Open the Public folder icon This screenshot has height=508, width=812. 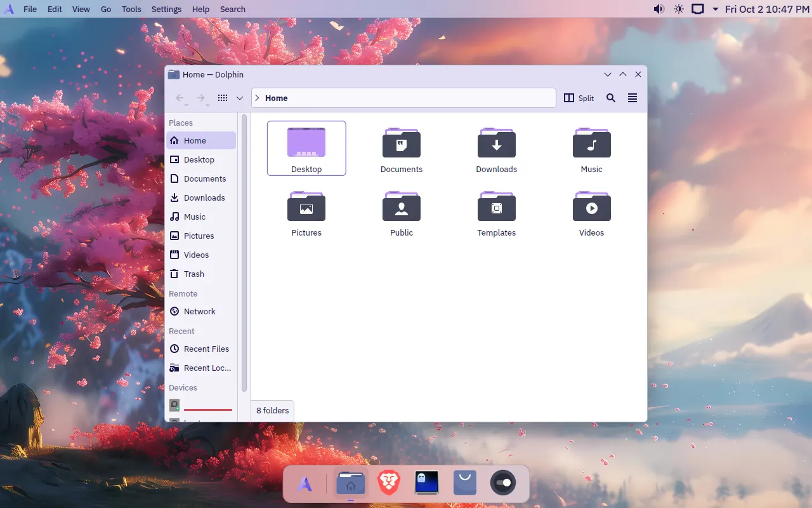(x=401, y=206)
